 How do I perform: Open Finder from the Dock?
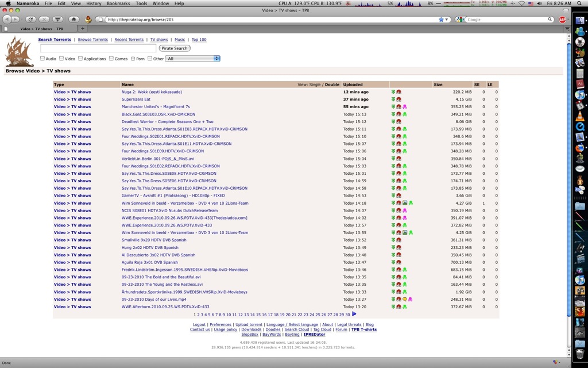pos(580,20)
